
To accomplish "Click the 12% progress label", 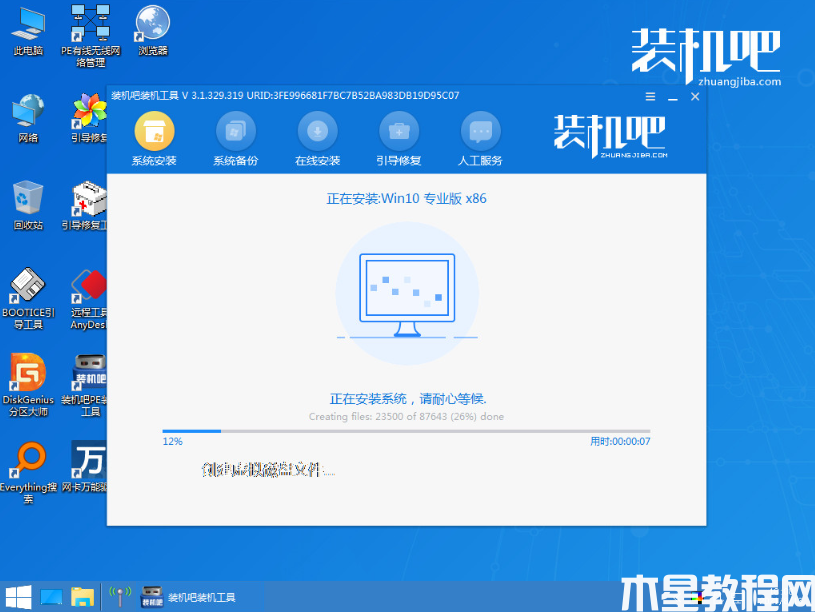I will tap(172, 441).
